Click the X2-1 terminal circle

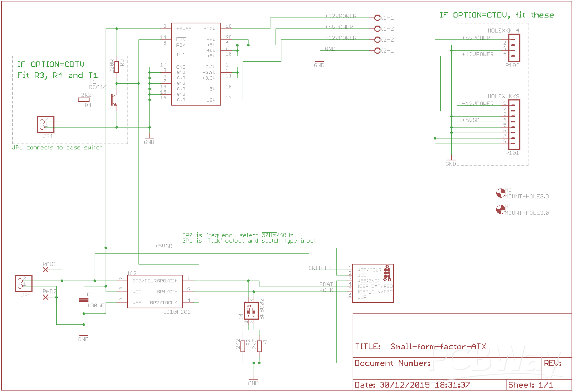pyautogui.click(x=377, y=50)
